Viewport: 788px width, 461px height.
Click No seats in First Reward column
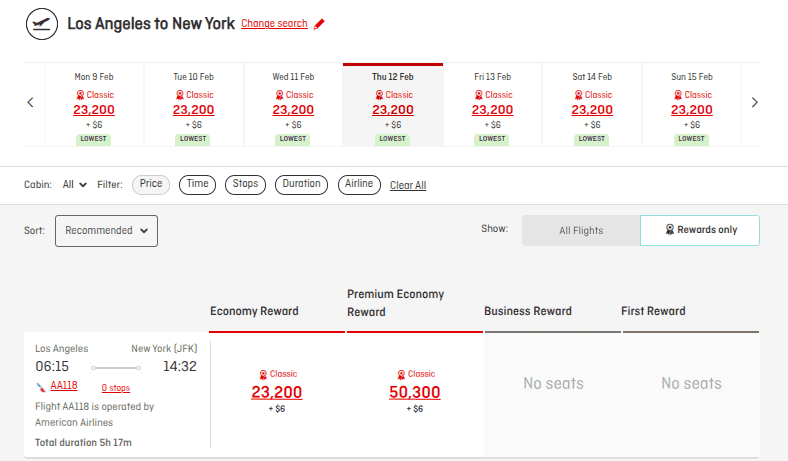(x=691, y=384)
